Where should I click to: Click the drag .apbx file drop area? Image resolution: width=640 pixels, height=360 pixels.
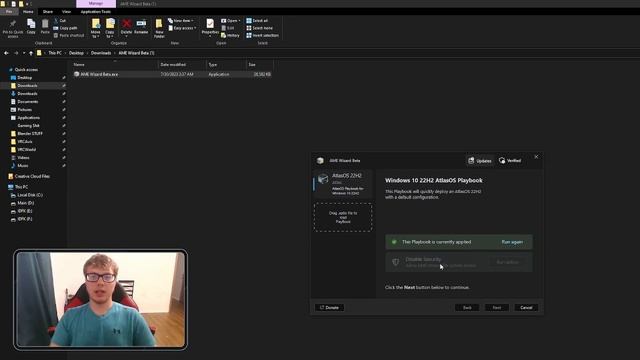pos(343,218)
